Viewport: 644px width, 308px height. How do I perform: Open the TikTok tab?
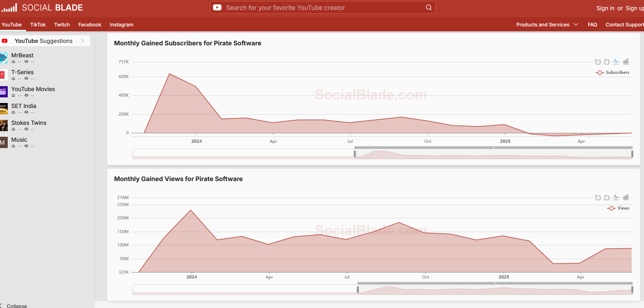tap(38, 25)
